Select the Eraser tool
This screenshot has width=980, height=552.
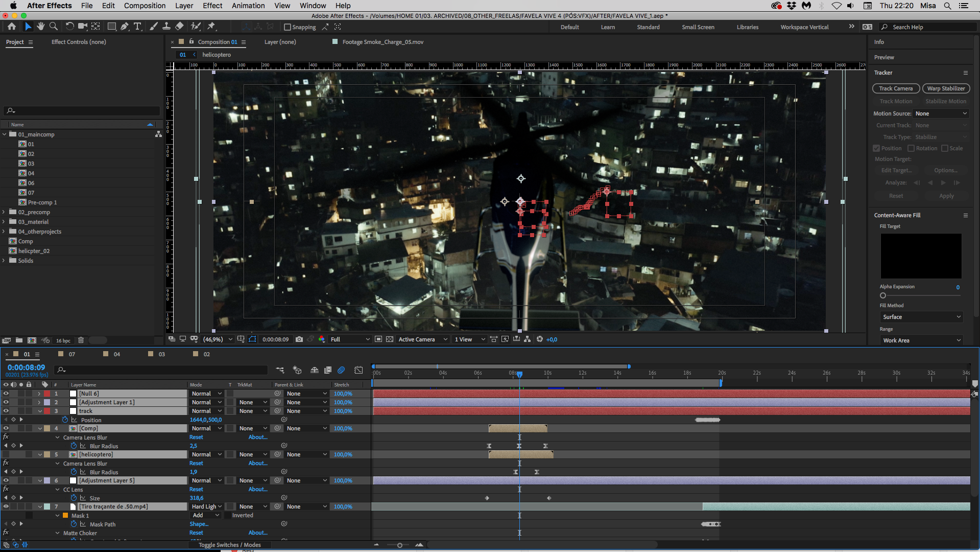pyautogui.click(x=179, y=27)
